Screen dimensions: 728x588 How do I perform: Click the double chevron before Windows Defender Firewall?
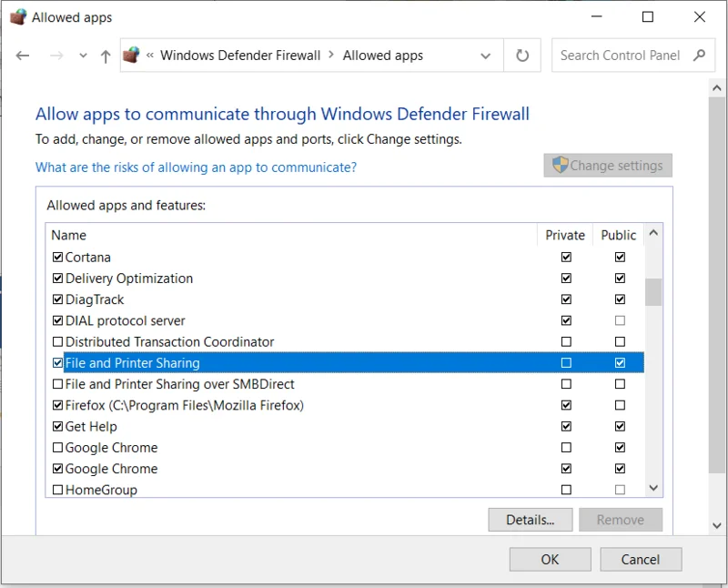click(x=150, y=56)
